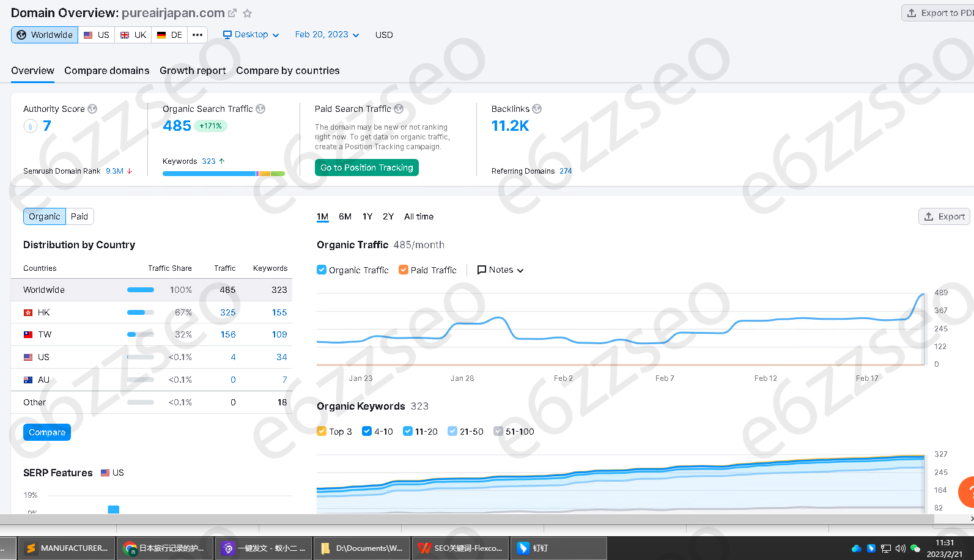The image size is (974, 560).
Task: Toggle 11-20 keywords checkbox
Action: (408, 431)
